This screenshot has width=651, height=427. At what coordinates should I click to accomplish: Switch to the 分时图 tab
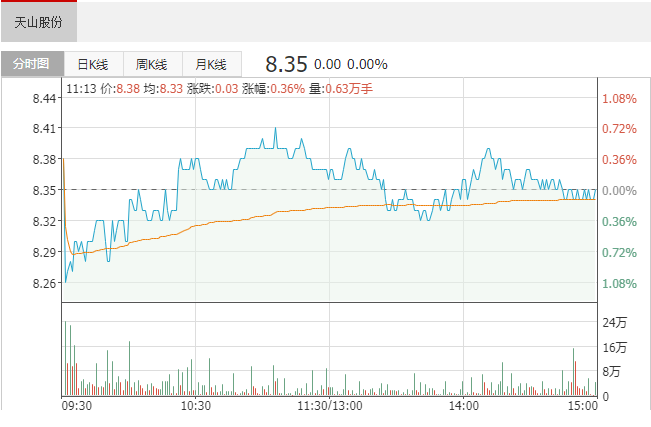32,64
